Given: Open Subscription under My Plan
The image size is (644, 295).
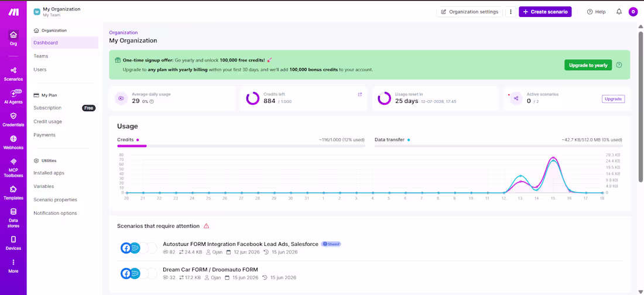Looking at the screenshot, I should pyautogui.click(x=47, y=108).
